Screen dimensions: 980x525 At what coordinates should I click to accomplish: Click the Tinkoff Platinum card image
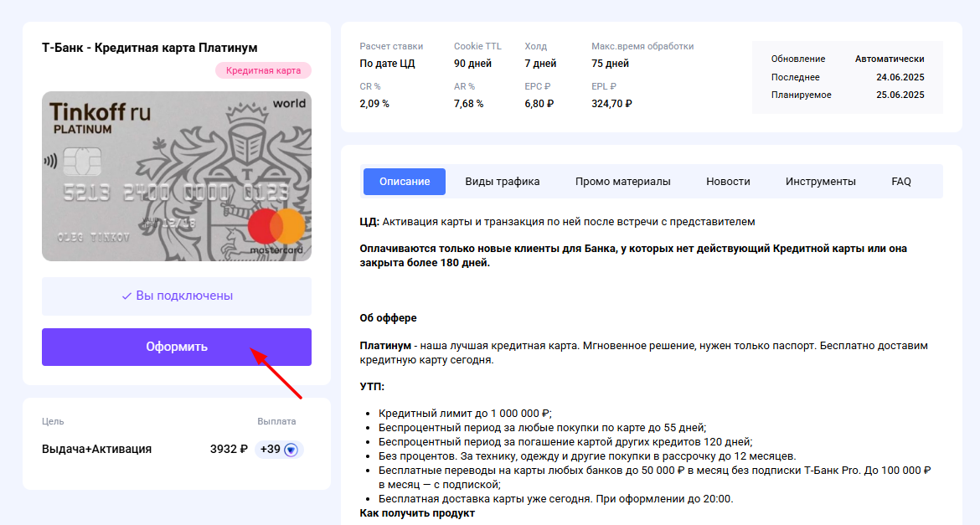coord(176,176)
